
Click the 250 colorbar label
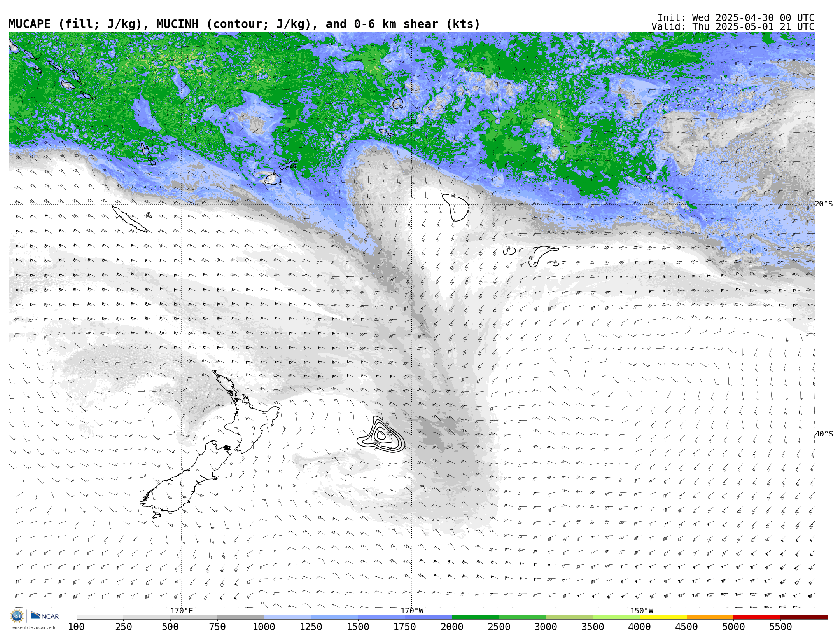point(123,627)
